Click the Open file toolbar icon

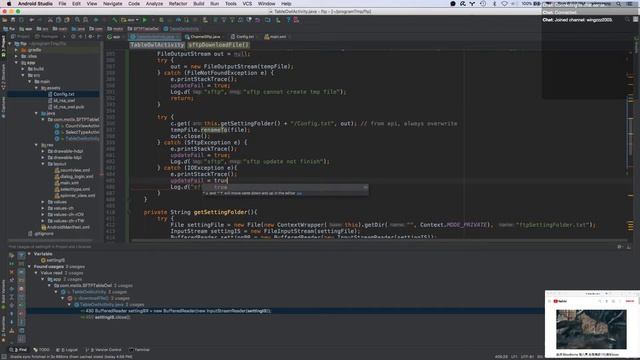(5, 20)
